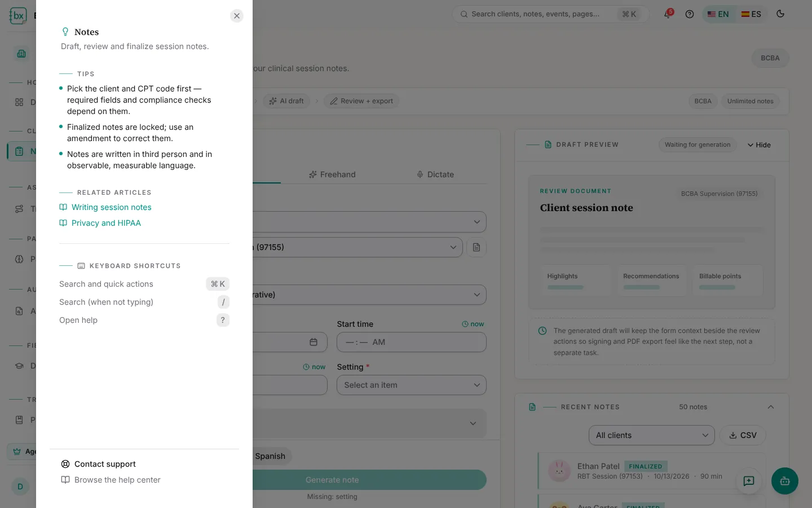Select the Spanish language chip

(x=270, y=456)
